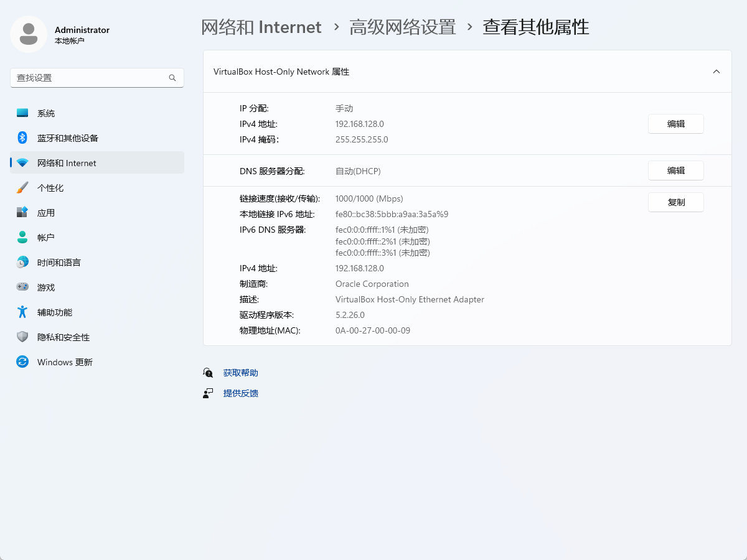The height and width of the screenshot is (560, 747).
Task: Collapse the VirtualBox Host-Only Network properties section
Action: click(x=716, y=72)
